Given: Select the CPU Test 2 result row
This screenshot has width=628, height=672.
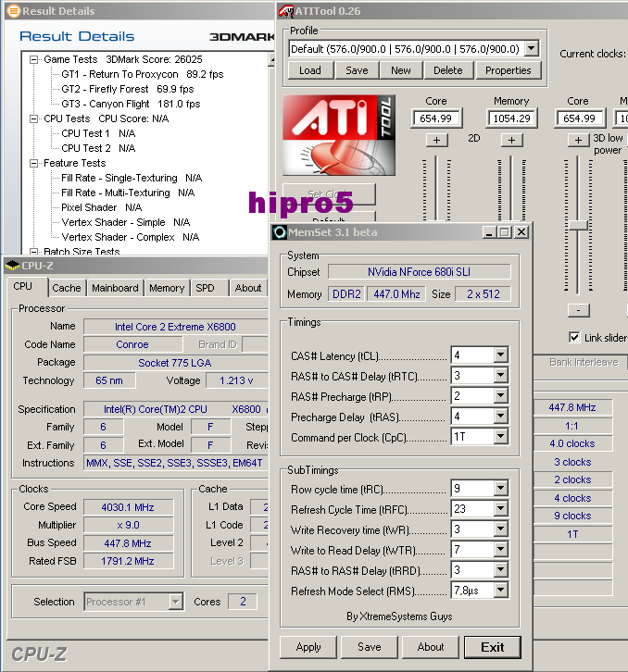Looking at the screenshot, I should (98, 148).
